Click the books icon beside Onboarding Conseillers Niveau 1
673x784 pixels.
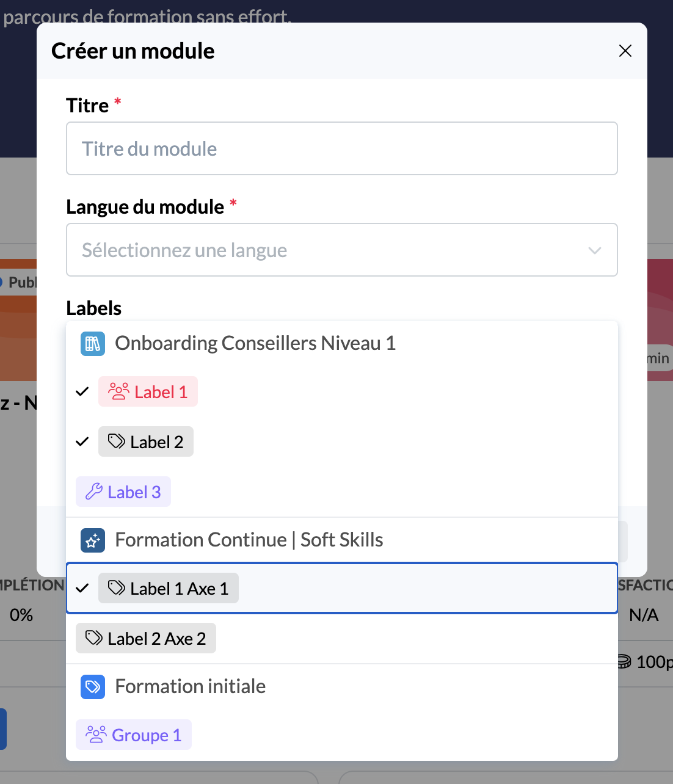[x=93, y=344]
